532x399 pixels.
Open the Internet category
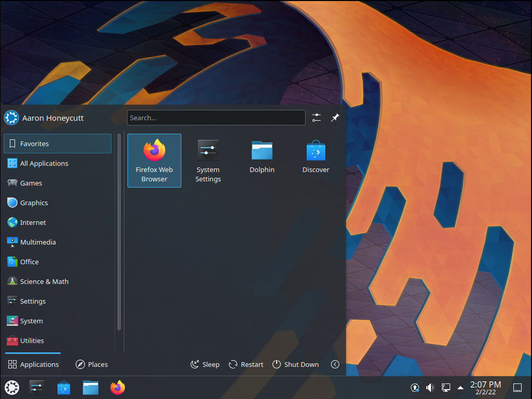(x=57, y=222)
